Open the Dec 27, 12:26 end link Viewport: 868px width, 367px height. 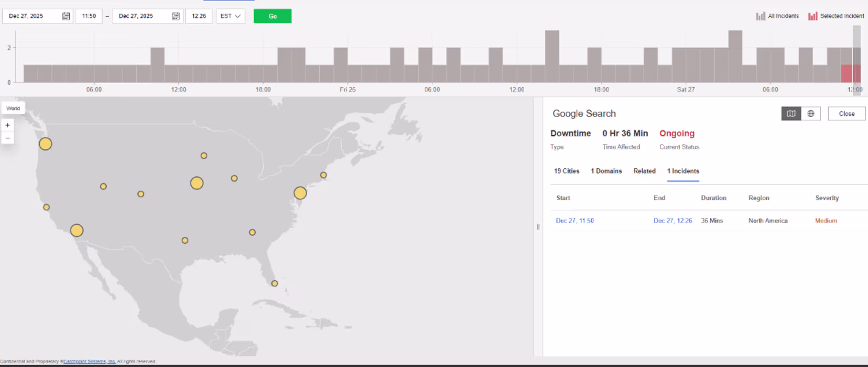click(673, 221)
